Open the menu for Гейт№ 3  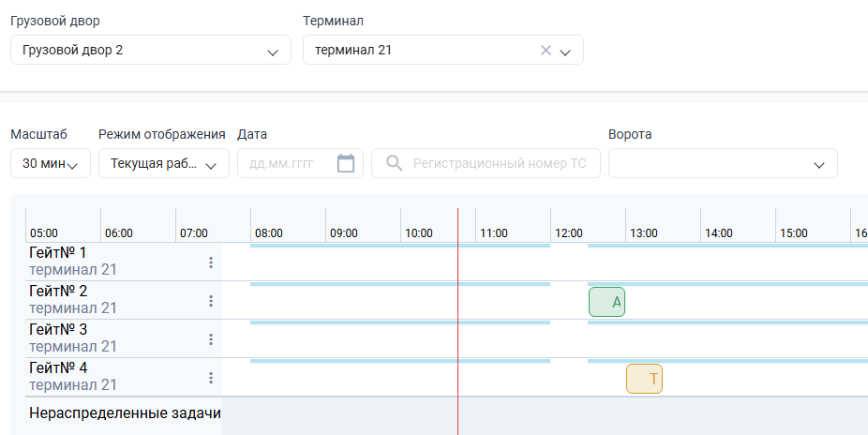point(210,339)
